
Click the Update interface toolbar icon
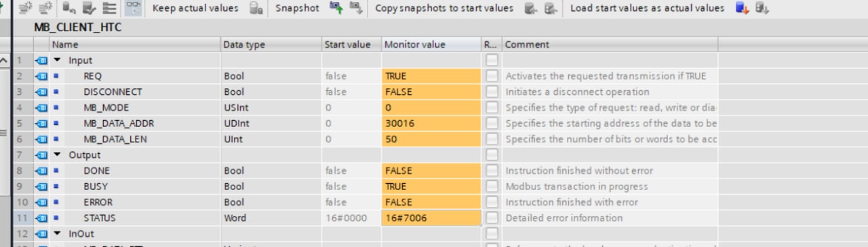pos(90,8)
